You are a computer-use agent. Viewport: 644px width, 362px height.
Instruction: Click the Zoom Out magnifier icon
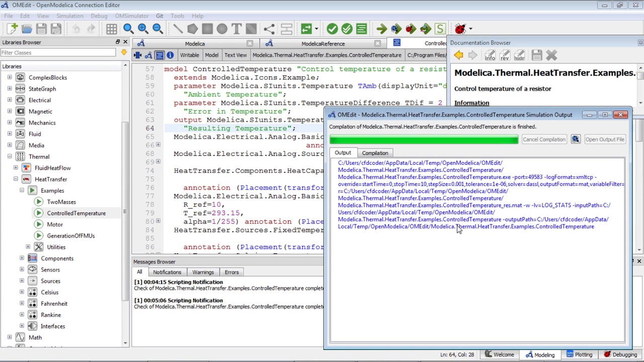tap(157, 29)
